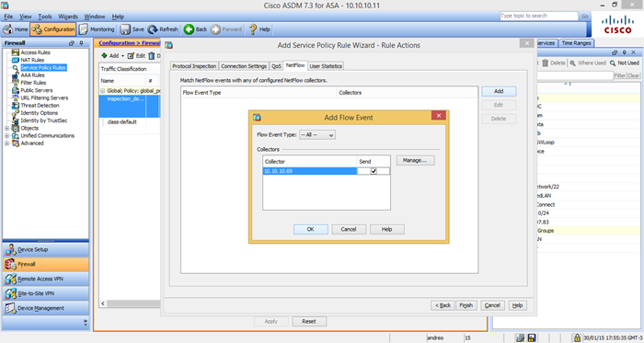Select Filter Rules tree item
644x343 pixels.
coord(33,83)
